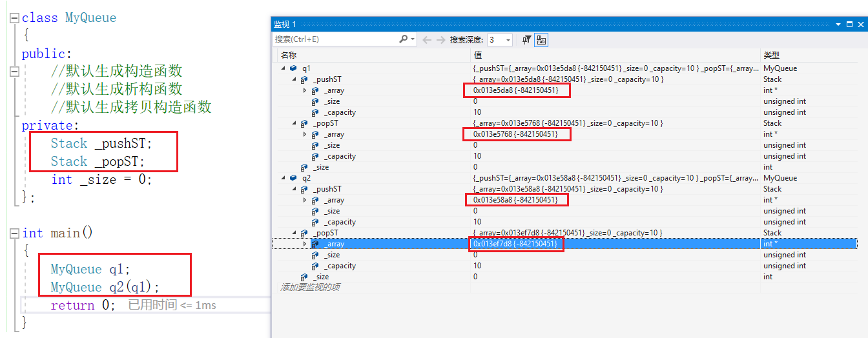
Task: Sort by the 名称 column header
Action: click(x=288, y=55)
